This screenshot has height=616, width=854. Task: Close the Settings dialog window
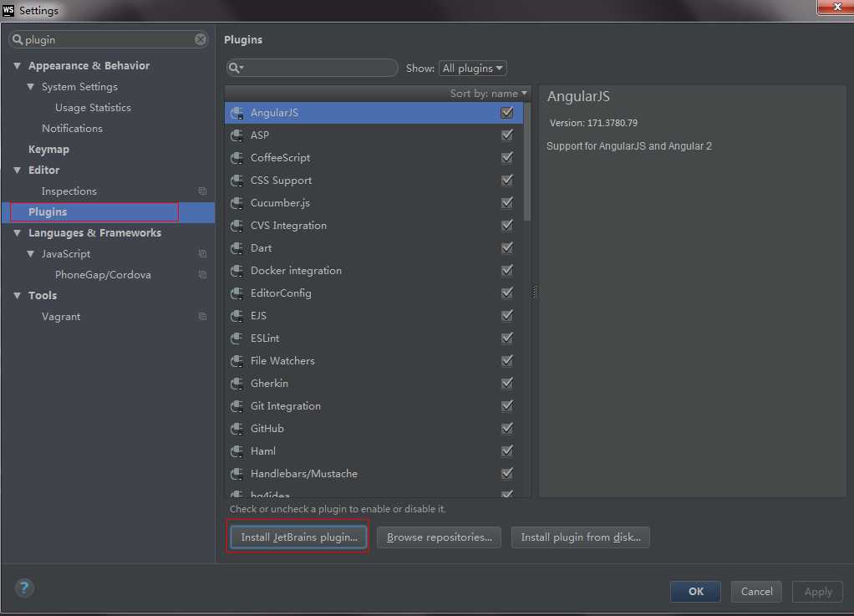836,7
